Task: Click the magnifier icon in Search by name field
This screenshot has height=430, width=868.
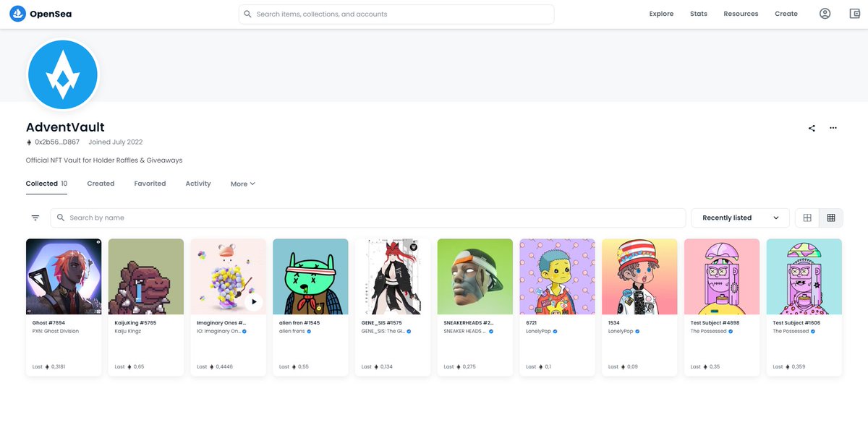Action: (61, 218)
